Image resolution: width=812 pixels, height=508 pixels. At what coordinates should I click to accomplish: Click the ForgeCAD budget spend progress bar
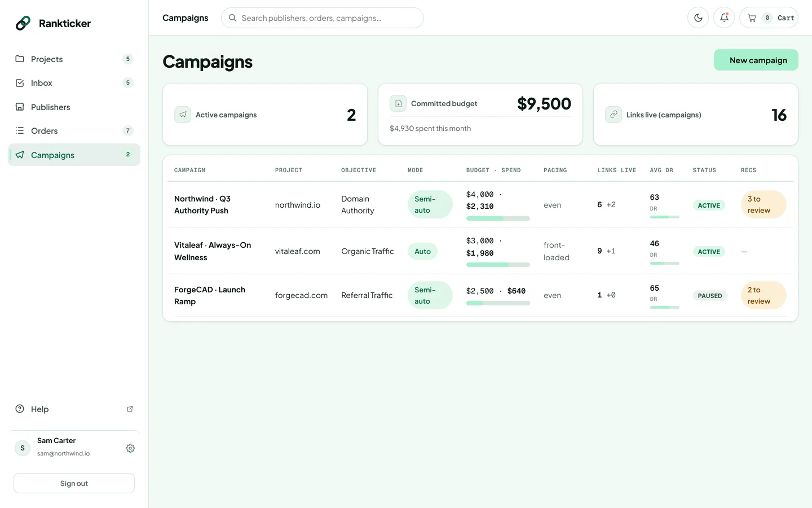click(x=498, y=303)
